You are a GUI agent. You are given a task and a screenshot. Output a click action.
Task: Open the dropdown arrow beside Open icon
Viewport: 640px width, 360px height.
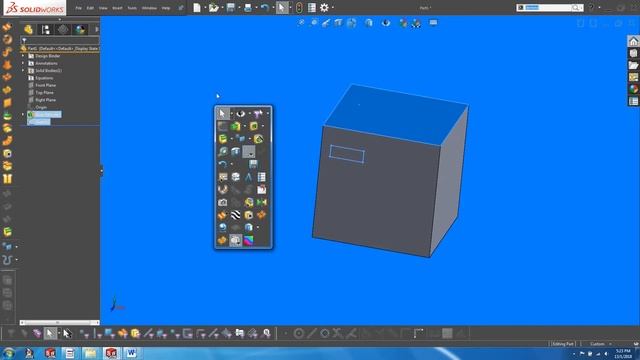click(x=222, y=7)
